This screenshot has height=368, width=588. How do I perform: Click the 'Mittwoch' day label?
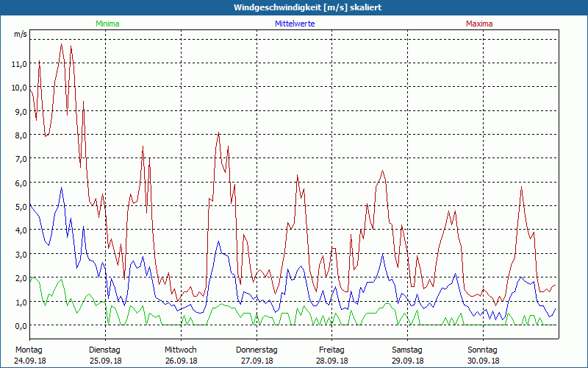[x=181, y=350]
